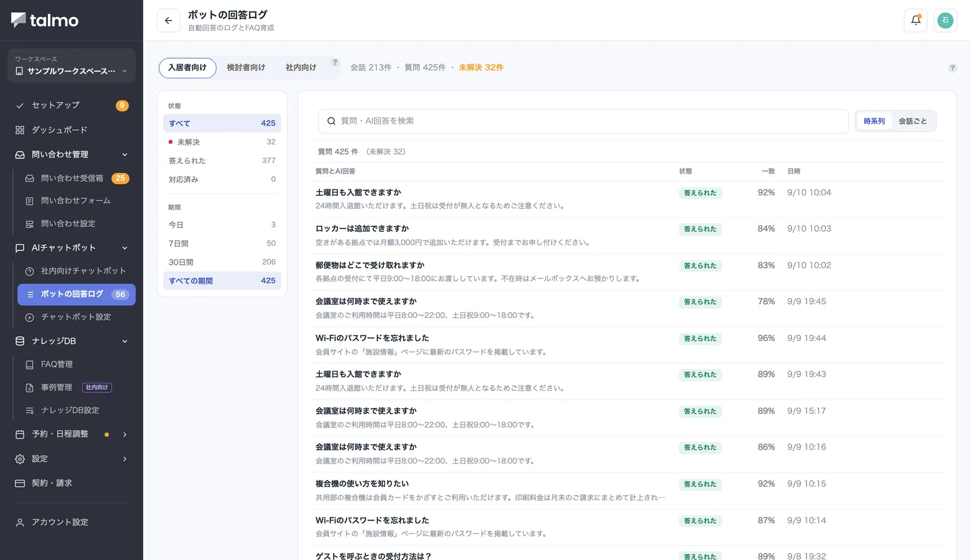Open ダッシュボード icon in sidebar
This screenshot has width=971, height=560.
pos(20,130)
